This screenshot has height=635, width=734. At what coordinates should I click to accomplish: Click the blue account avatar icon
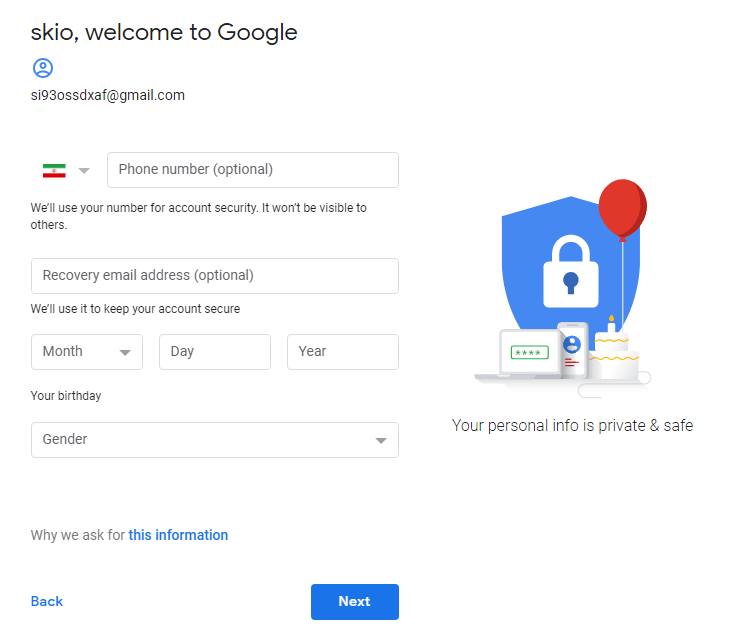[x=42, y=68]
